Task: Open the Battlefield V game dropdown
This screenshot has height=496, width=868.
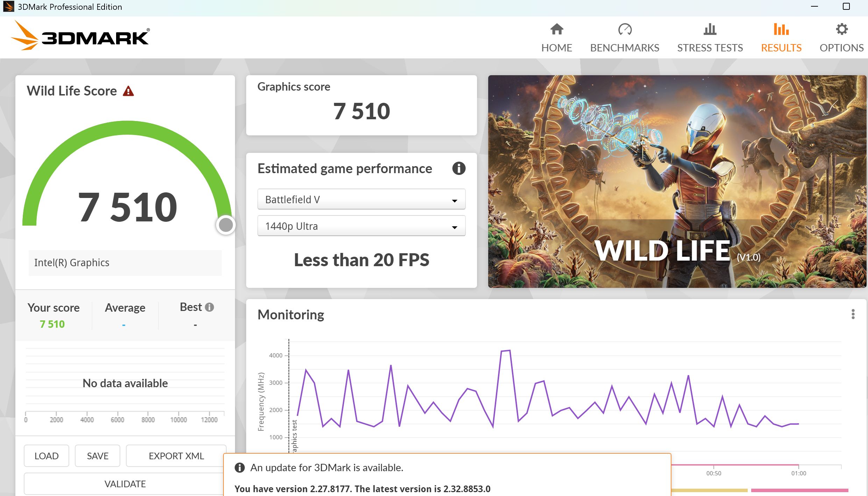Action: tap(361, 199)
